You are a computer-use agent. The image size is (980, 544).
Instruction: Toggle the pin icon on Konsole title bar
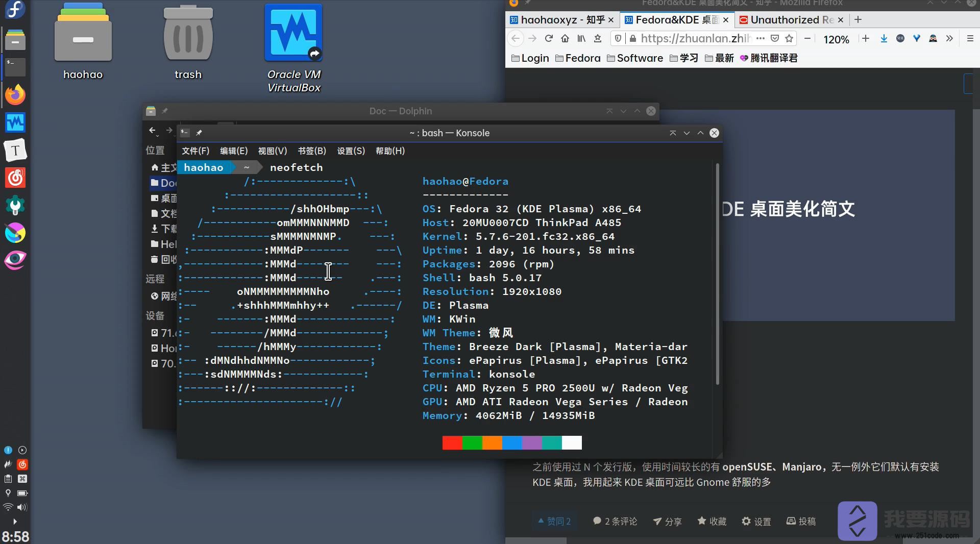(199, 133)
